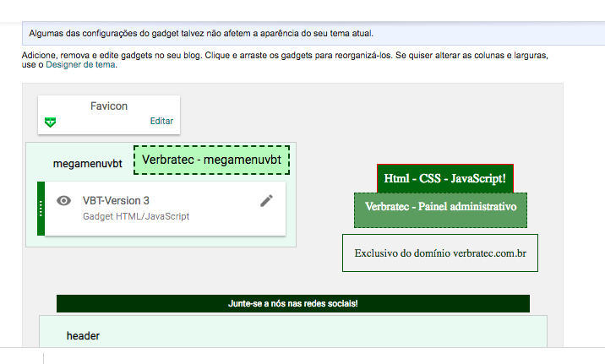Click the Verbratec - megamenuvbt dashed label
Image resolution: width=605 pixels, height=364 pixels.
pyautogui.click(x=211, y=160)
